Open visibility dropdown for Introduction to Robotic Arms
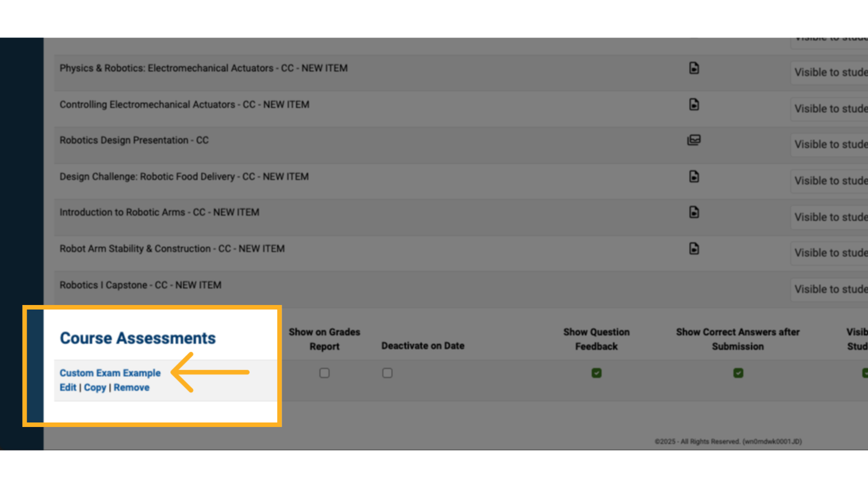Screen dimensions: 868x488 (x=829, y=217)
